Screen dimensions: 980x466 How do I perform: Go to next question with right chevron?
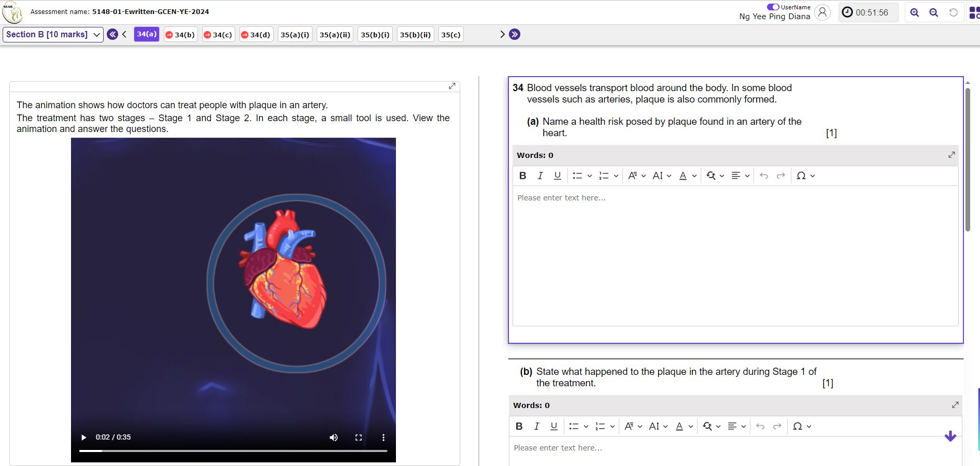tap(502, 35)
